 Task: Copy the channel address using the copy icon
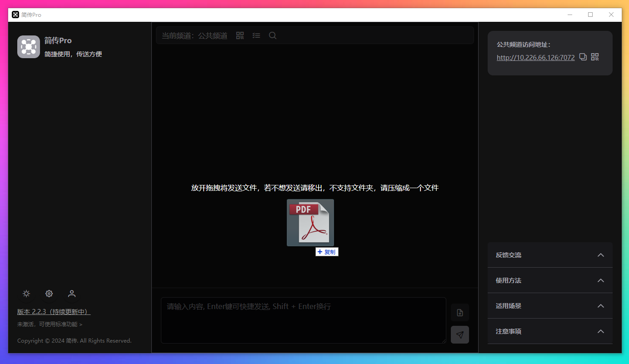[x=583, y=57]
